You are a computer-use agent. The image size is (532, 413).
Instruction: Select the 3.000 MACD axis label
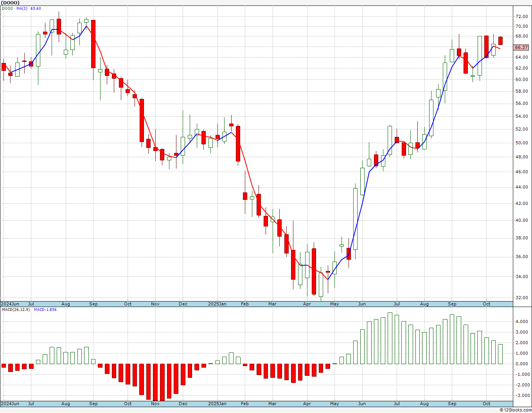tap(521, 332)
